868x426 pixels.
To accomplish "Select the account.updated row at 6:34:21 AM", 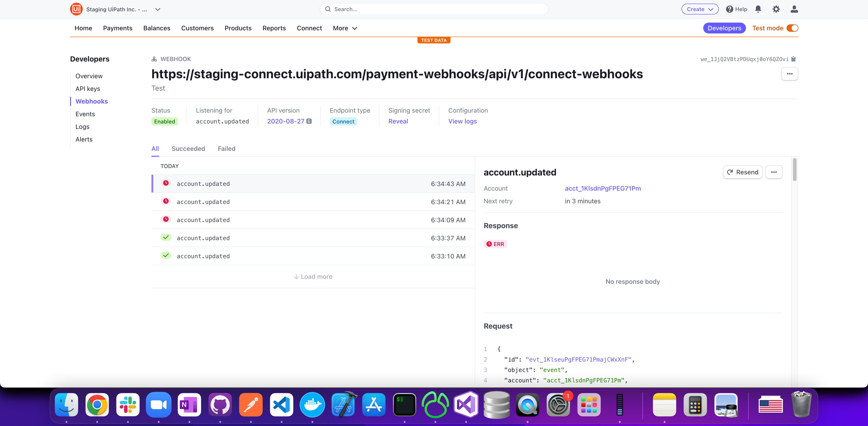I will coord(313,201).
